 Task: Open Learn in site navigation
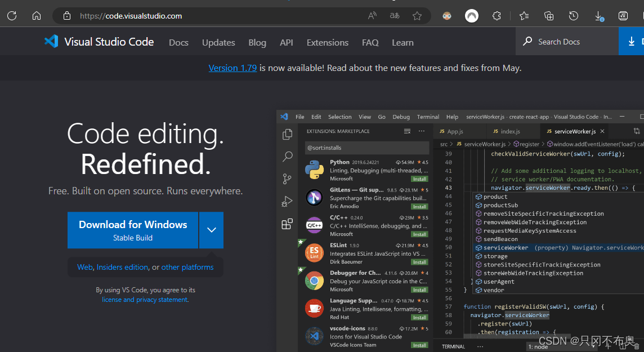tap(402, 42)
